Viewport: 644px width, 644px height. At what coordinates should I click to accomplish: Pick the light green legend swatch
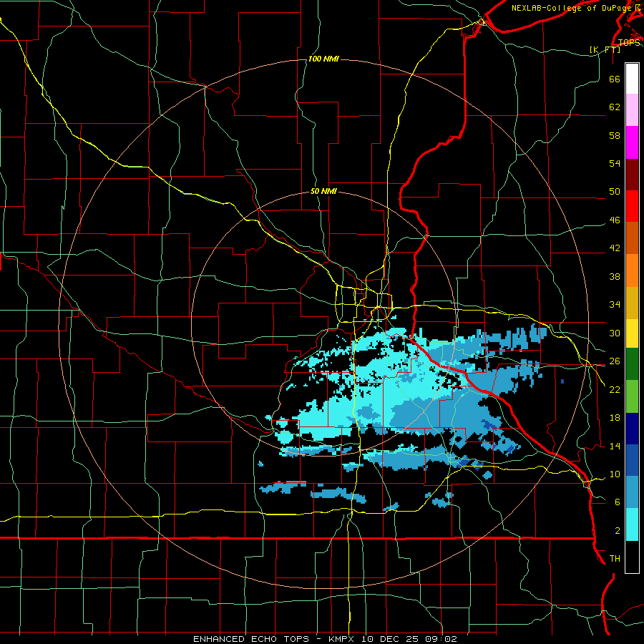632,396
